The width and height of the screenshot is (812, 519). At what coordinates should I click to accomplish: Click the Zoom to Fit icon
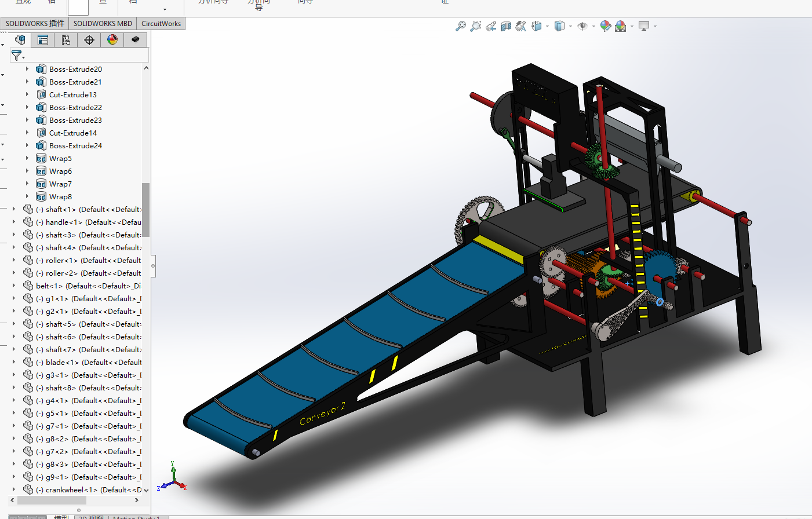click(x=461, y=26)
